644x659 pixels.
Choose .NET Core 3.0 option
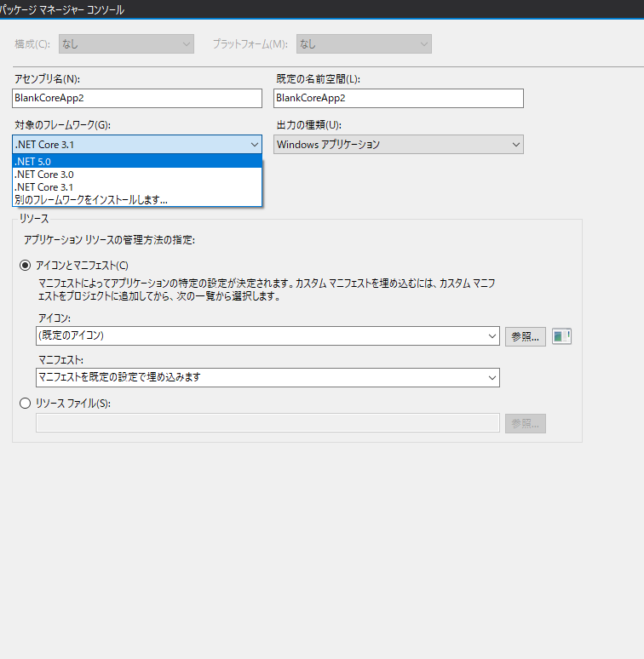pos(137,175)
